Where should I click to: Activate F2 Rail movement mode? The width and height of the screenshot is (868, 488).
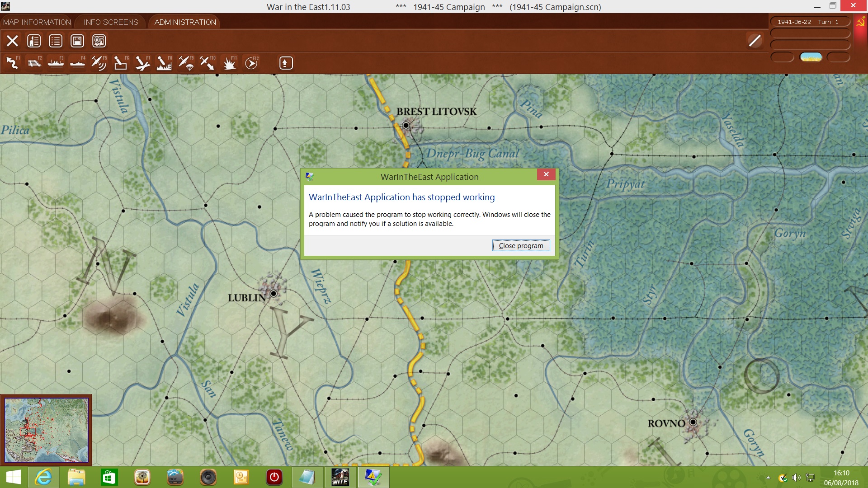pyautogui.click(x=34, y=63)
